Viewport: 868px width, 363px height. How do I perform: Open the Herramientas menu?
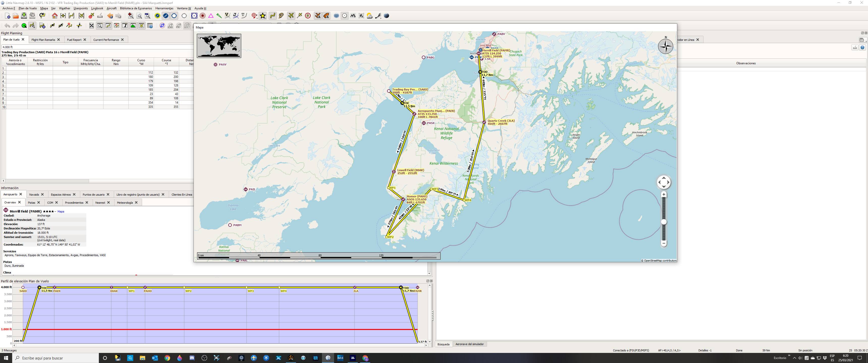tap(165, 8)
